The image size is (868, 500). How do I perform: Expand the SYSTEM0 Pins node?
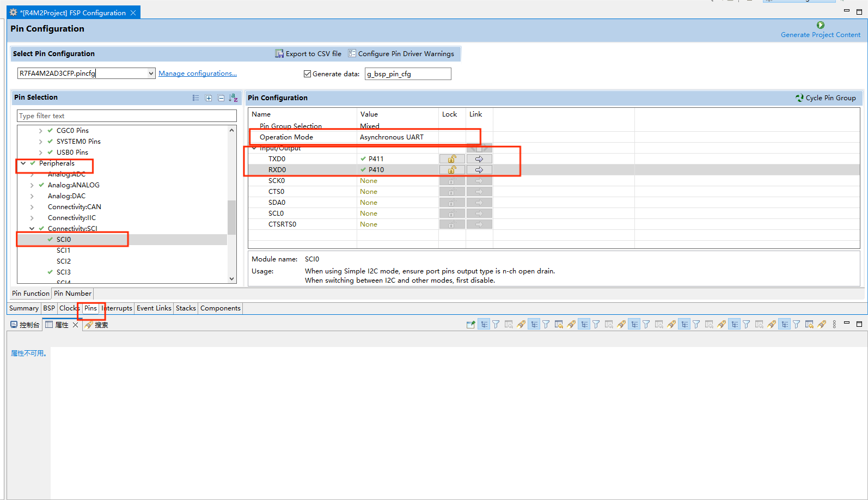[40, 142]
